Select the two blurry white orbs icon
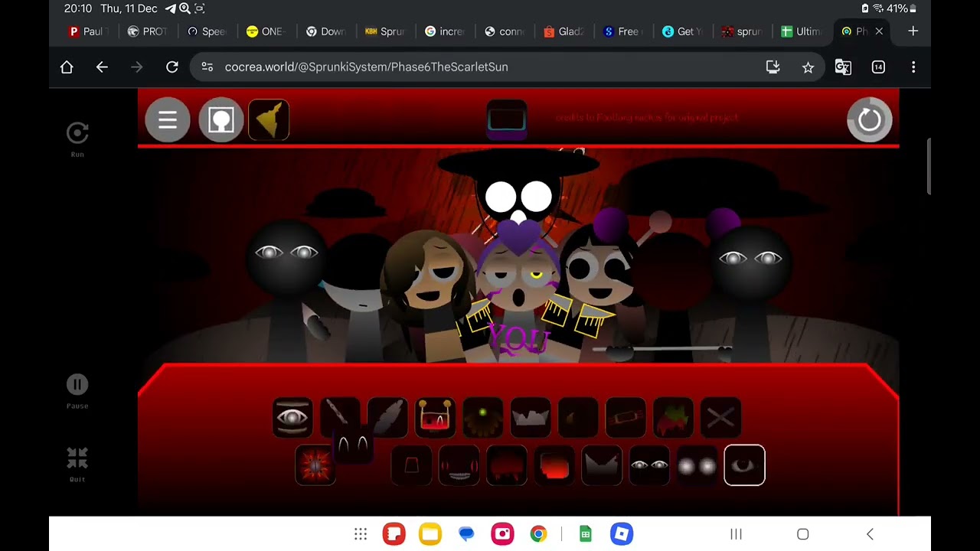 point(696,465)
